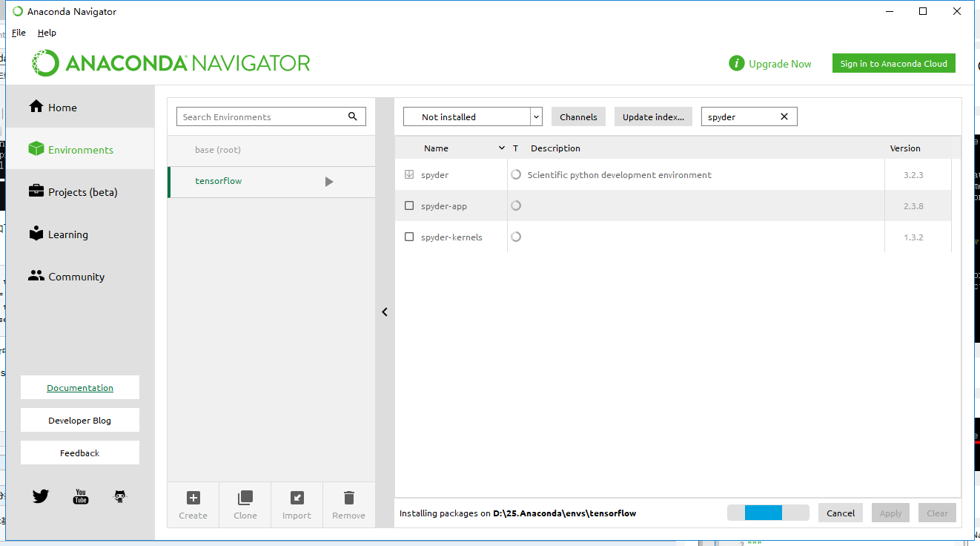The width and height of the screenshot is (980, 546).
Task: Open the Developer Blog
Action: [80, 420]
